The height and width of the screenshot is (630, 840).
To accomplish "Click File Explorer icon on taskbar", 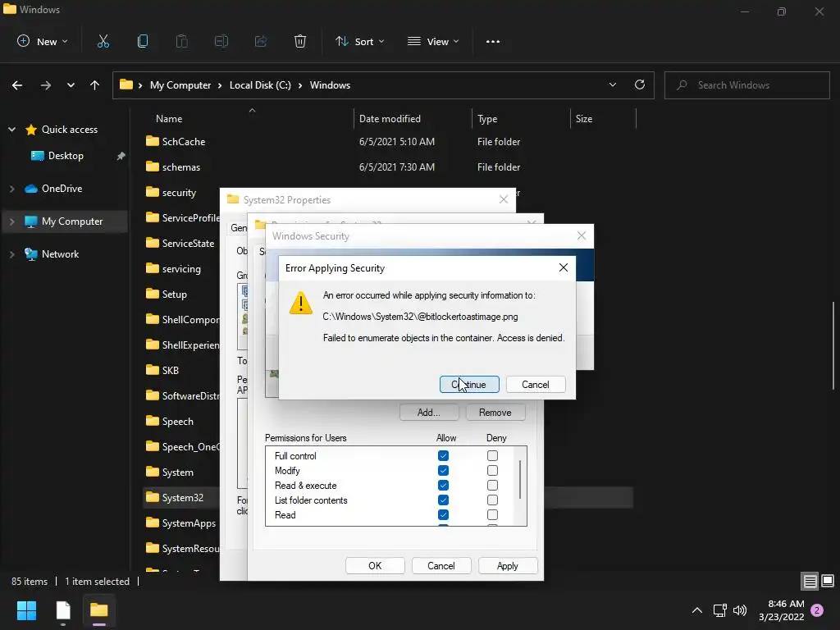I will 99,610.
